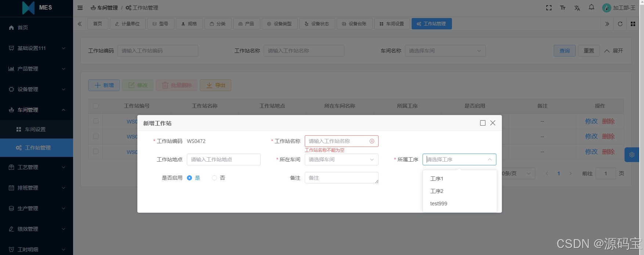Go to 首页 in the sidebar
This screenshot has height=255, width=644.
click(x=36, y=28)
